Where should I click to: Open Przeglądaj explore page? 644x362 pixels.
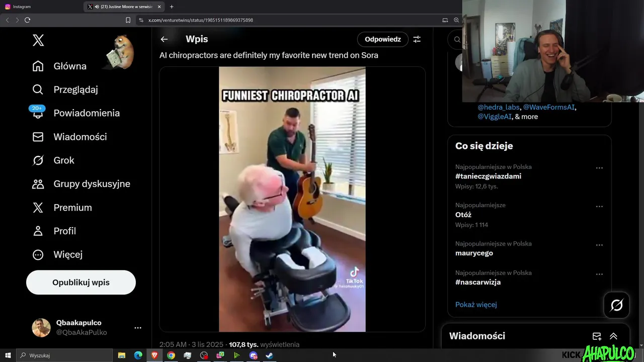point(65,89)
